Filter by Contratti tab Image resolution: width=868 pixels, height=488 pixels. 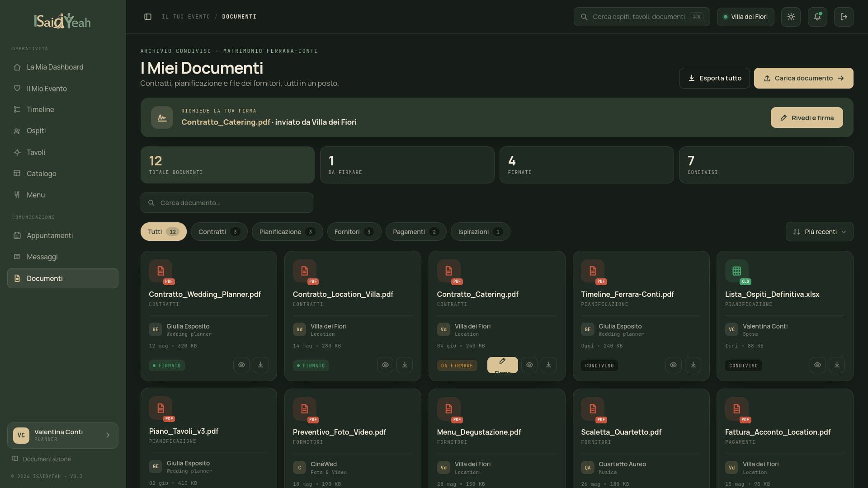point(219,232)
